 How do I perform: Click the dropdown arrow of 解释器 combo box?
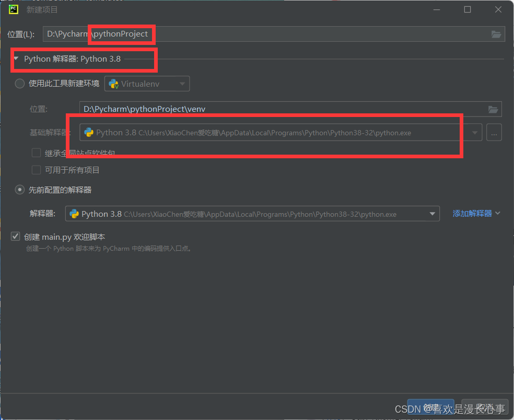(x=433, y=214)
